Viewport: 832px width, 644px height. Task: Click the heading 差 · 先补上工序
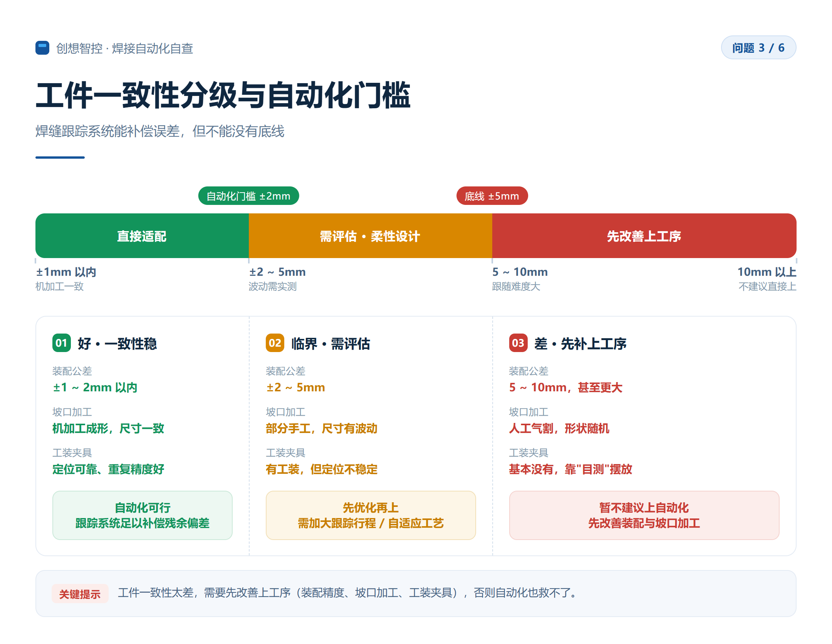pos(580,344)
